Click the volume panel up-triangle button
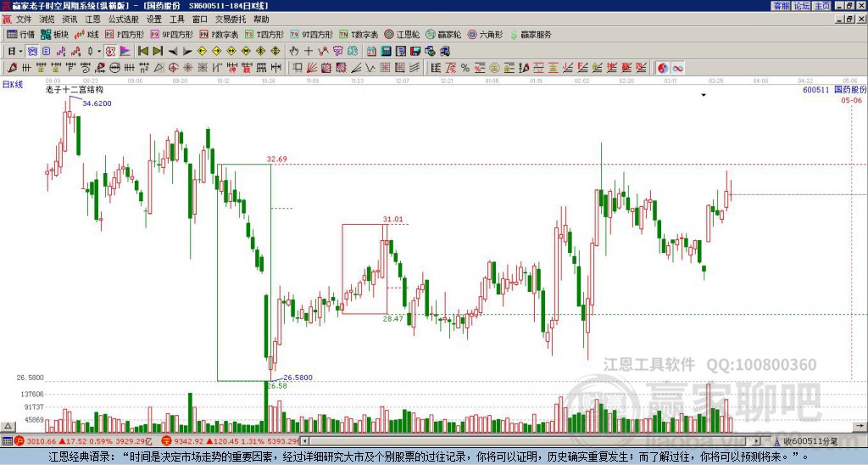The image size is (868, 465). 7,426
